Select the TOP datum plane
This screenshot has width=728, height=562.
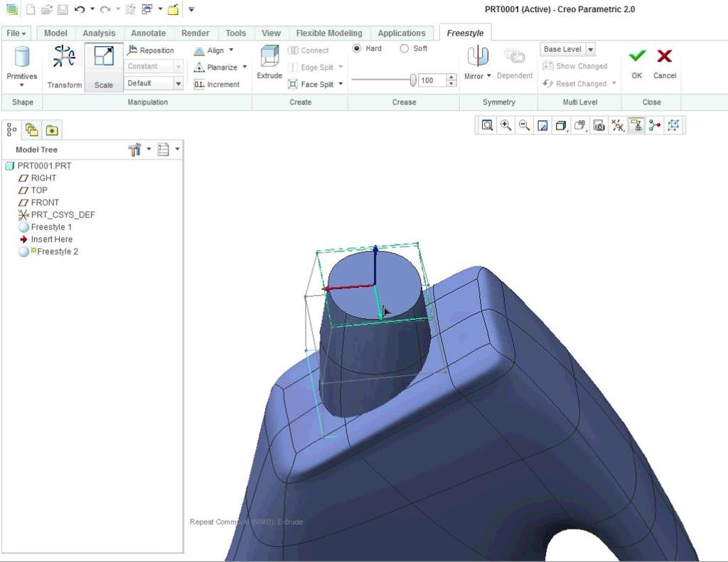(x=33, y=190)
